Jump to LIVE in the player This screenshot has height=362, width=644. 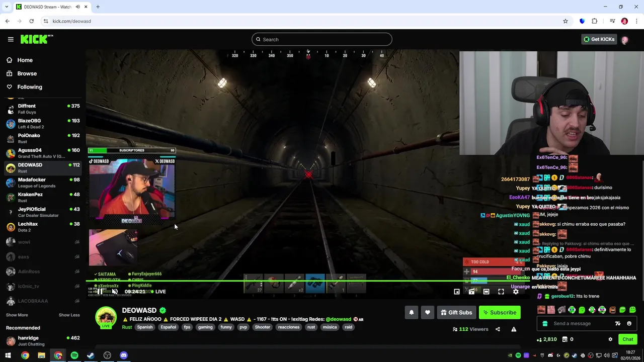pos(158,292)
